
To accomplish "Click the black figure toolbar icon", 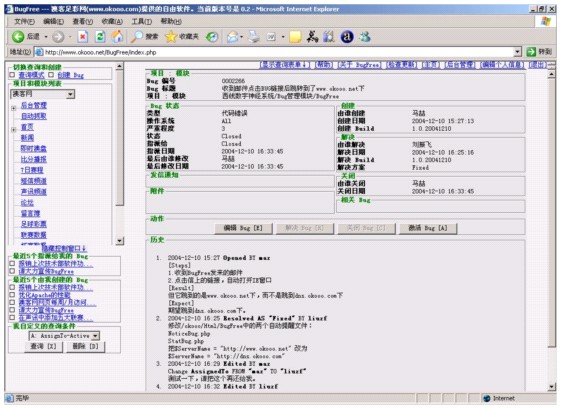I will [312, 36].
